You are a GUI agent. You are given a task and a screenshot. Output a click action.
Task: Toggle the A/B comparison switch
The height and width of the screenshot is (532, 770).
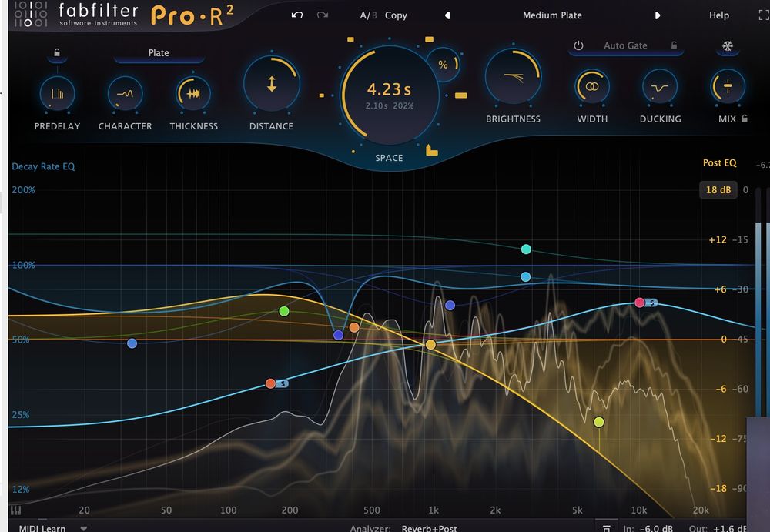pyautogui.click(x=368, y=15)
